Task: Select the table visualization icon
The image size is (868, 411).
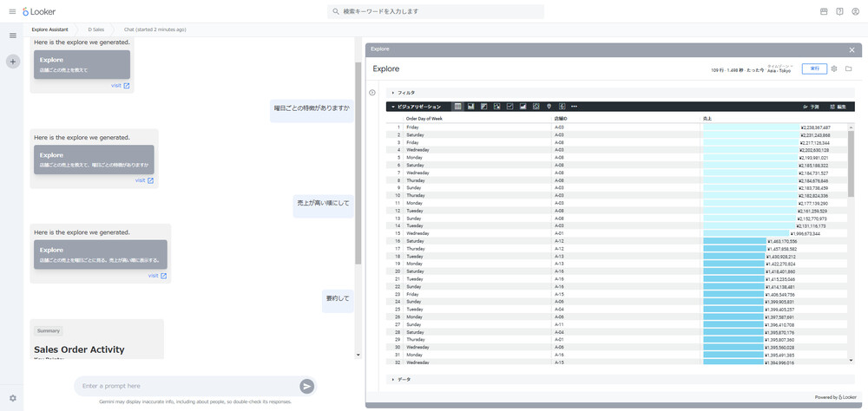Action: [x=457, y=107]
